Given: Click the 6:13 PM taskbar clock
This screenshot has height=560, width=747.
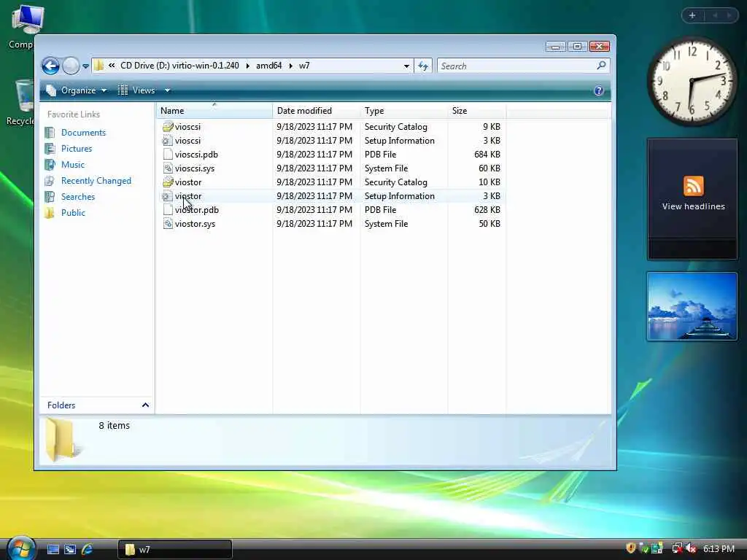Looking at the screenshot, I should [x=719, y=549].
